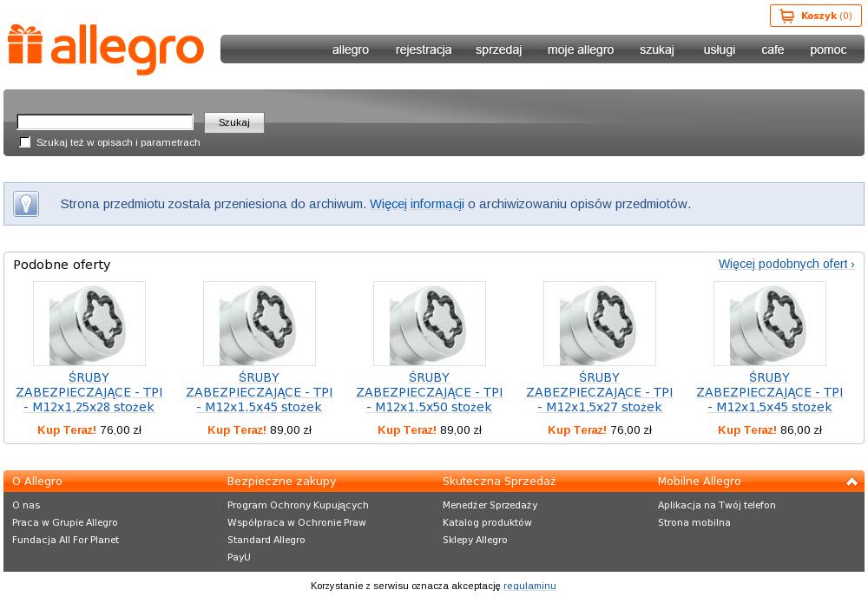Open Strona mobilna footer link
The width and height of the screenshot is (868, 603).
(x=694, y=522)
